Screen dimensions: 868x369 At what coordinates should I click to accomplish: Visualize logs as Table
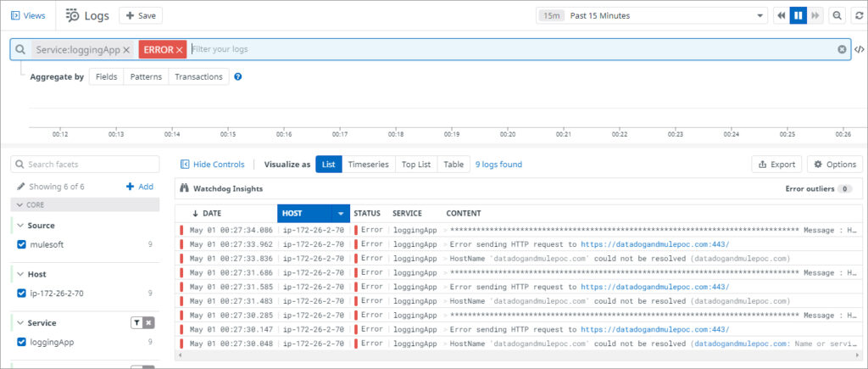[453, 165]
